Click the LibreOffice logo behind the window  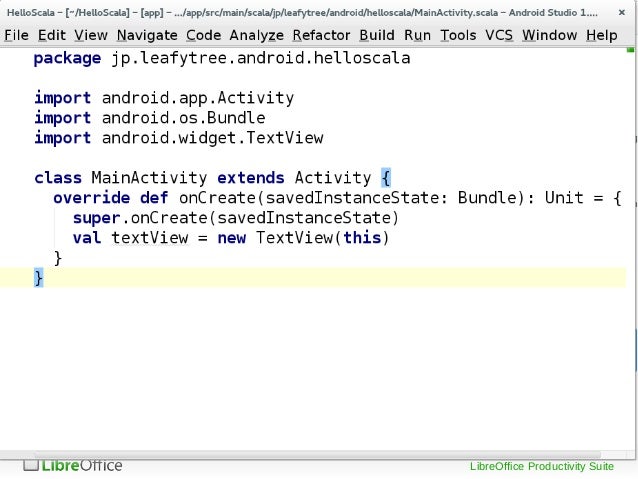click(72, 465)
